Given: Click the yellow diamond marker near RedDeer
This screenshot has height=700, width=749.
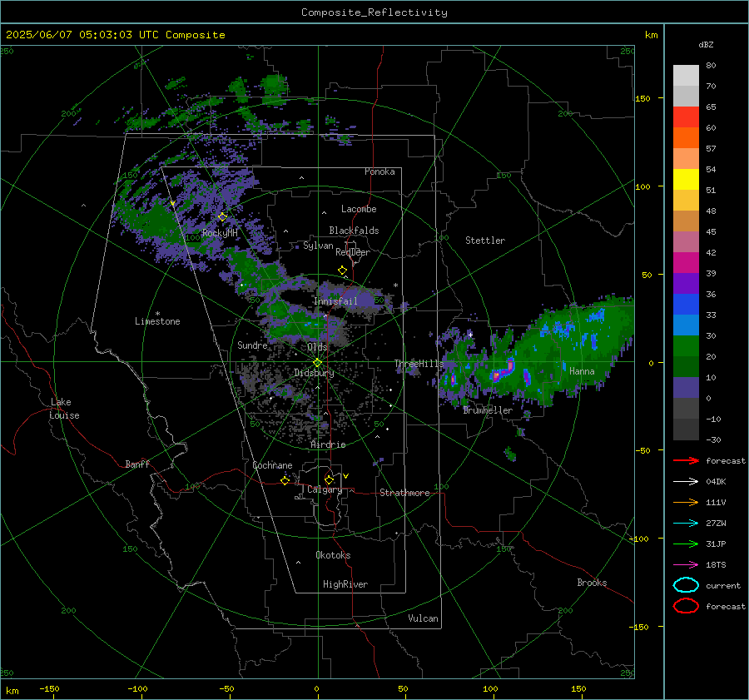Looking at the screenshot, I should pyautogui.click(x=342, y=271).
